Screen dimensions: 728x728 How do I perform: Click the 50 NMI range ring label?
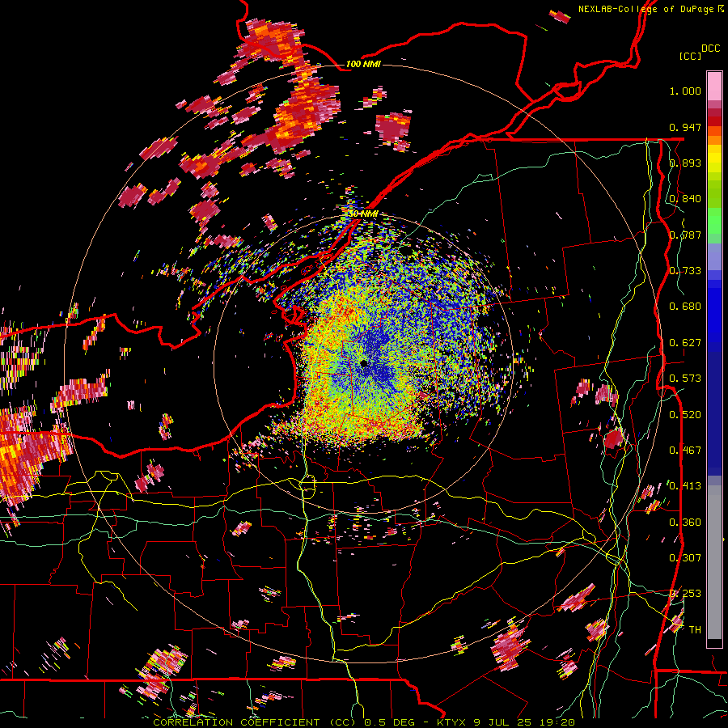[363, 214]
